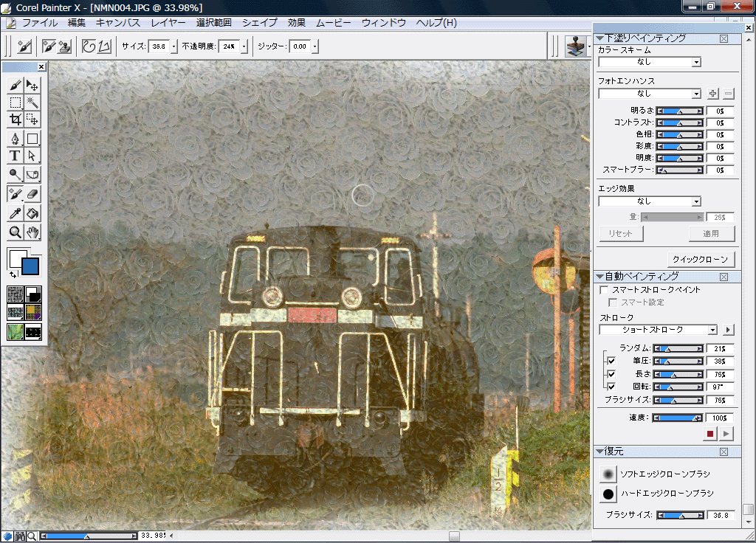Uncheck the 筆圧 checkbox
The image size is (756, 543).
click(611, 361)
